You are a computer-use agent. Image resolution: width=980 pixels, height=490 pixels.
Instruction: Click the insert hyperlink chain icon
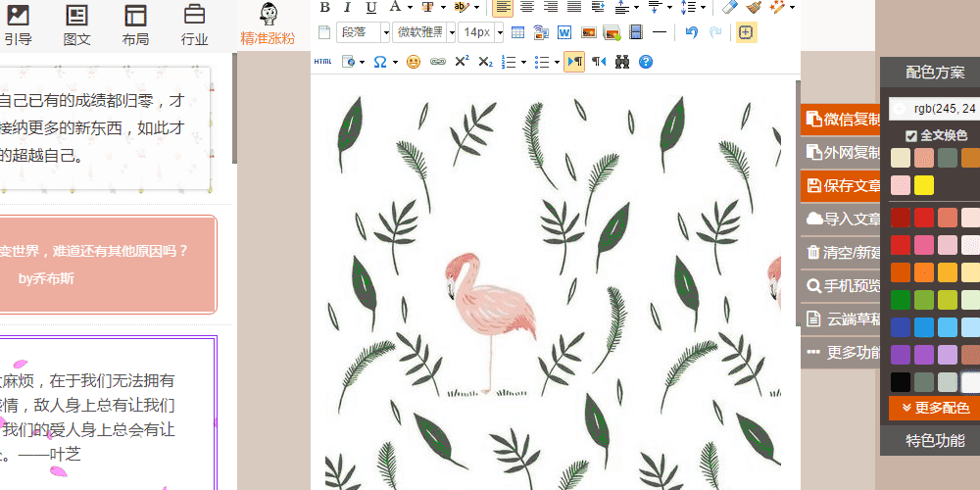438,62
